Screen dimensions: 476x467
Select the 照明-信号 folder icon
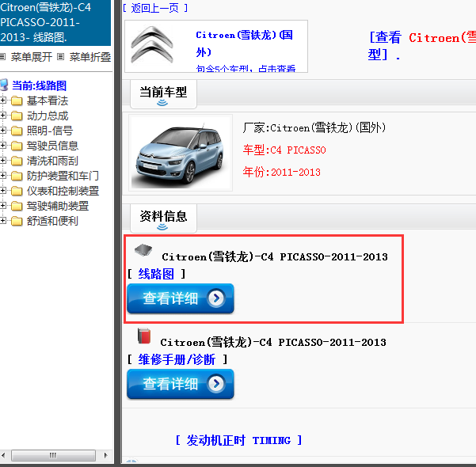17,131
